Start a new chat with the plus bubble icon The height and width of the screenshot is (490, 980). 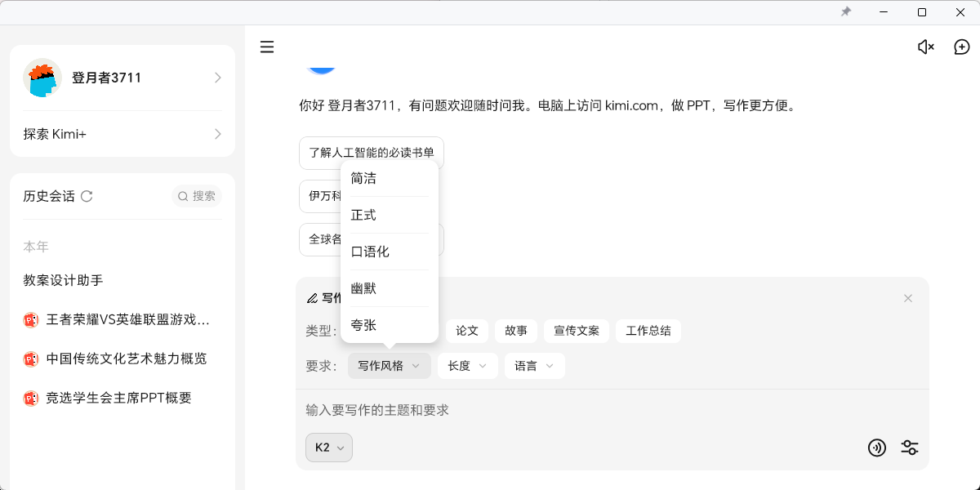(960, 47)
